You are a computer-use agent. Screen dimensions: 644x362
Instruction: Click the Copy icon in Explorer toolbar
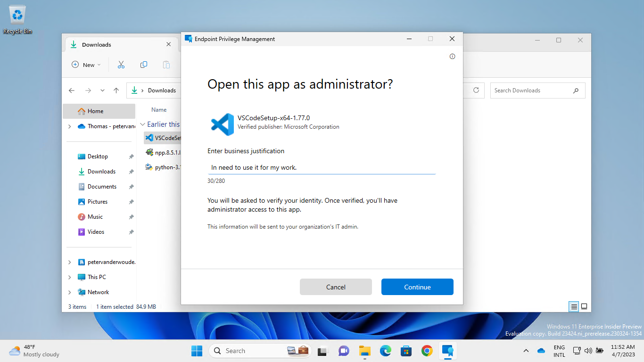pos(143,65)
